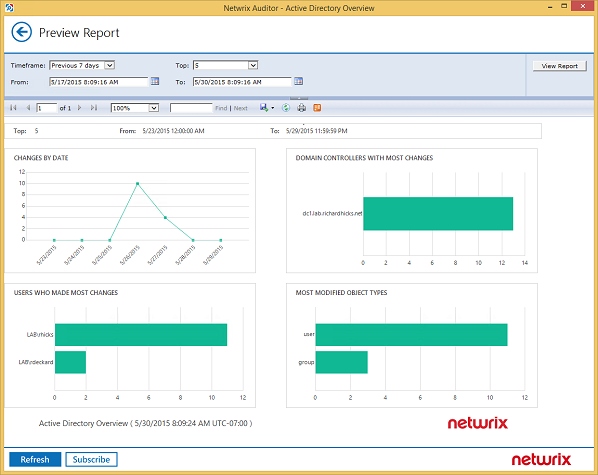
Task: Open the zoom level 100% dropdown
Action: tap(153, 108)
